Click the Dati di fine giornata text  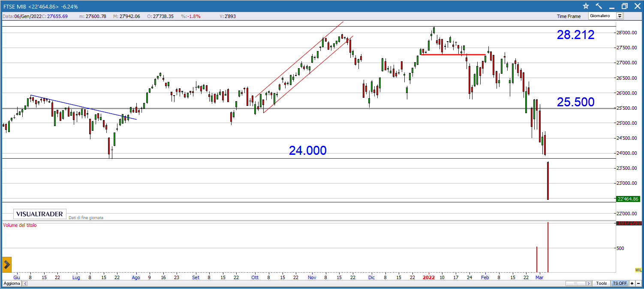coord(86,218)
